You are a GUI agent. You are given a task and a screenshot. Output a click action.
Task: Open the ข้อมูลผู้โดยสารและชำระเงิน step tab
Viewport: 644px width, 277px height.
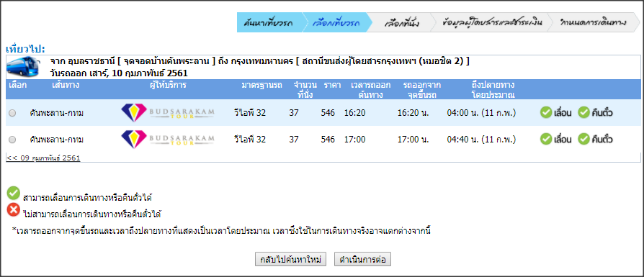click(x=493, y=22)
